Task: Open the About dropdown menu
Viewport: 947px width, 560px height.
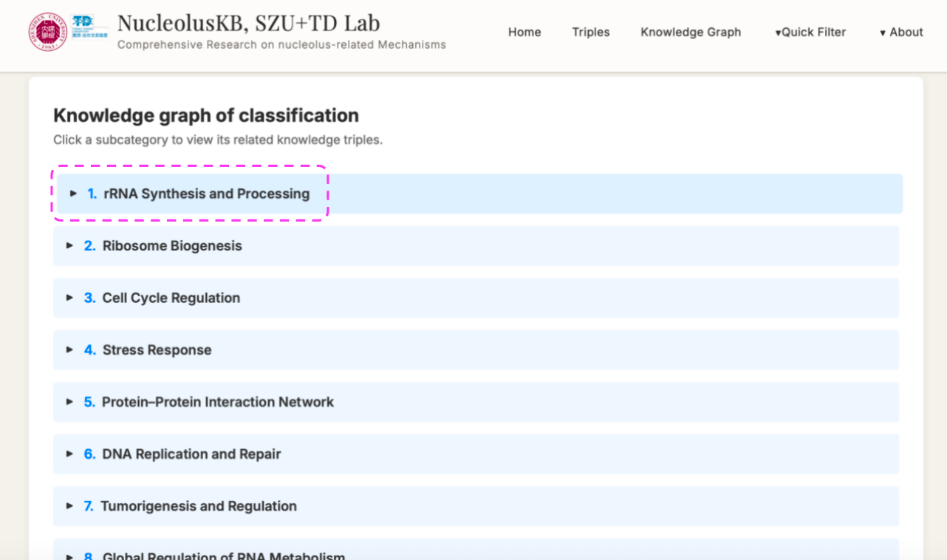Action: (900, 32)
